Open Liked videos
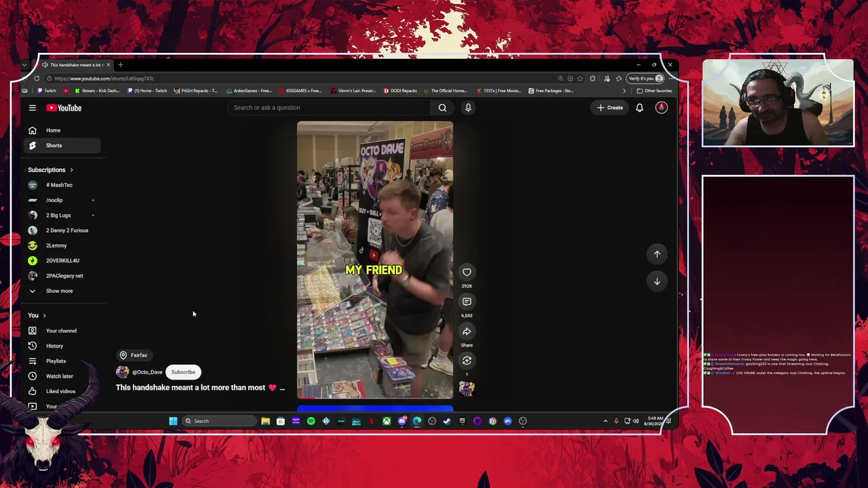868x488 pixels. pos(62,391)
